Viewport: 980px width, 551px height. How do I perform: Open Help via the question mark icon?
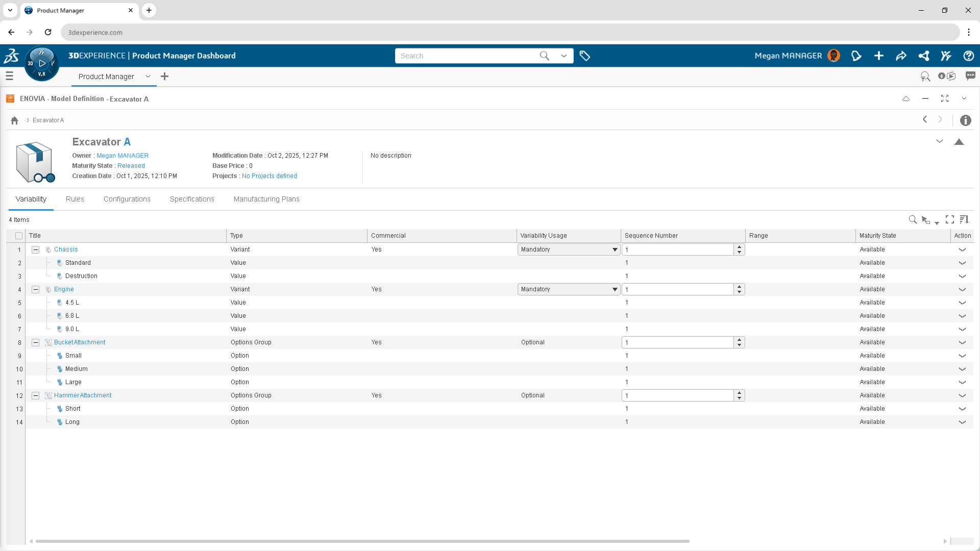969,56
